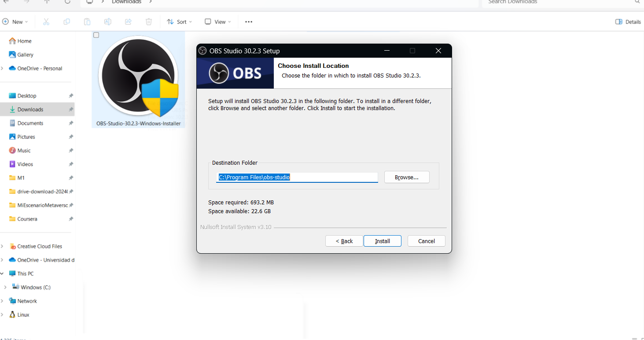Image resolution: width=644 pixels, height=340 pixels.
Task: Click pin icon next to Pictures
Action: pos(71,137)
